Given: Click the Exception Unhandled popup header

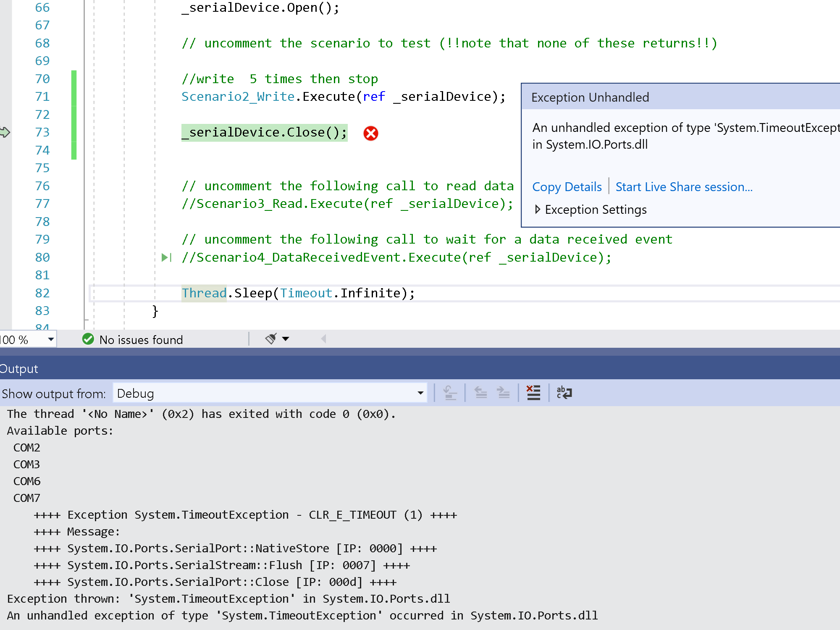Looking at the screenshot, I should pyautogui.click(x=590, y=97).
